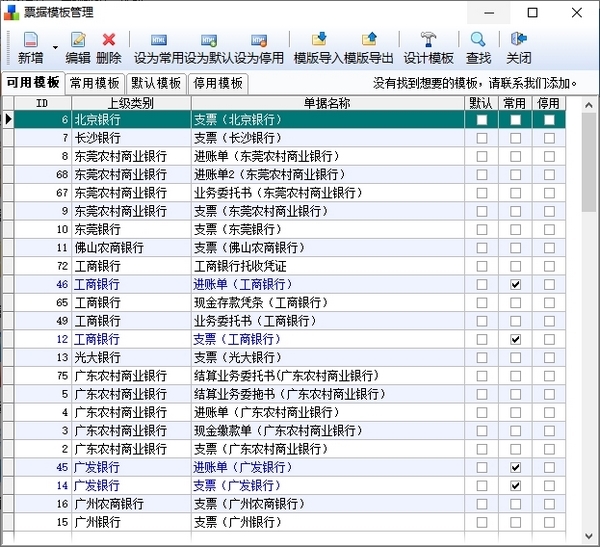Viewport: 600px width, 547px height.
Task: Switch to the 默认模板 tab
Action: point(156,83)
